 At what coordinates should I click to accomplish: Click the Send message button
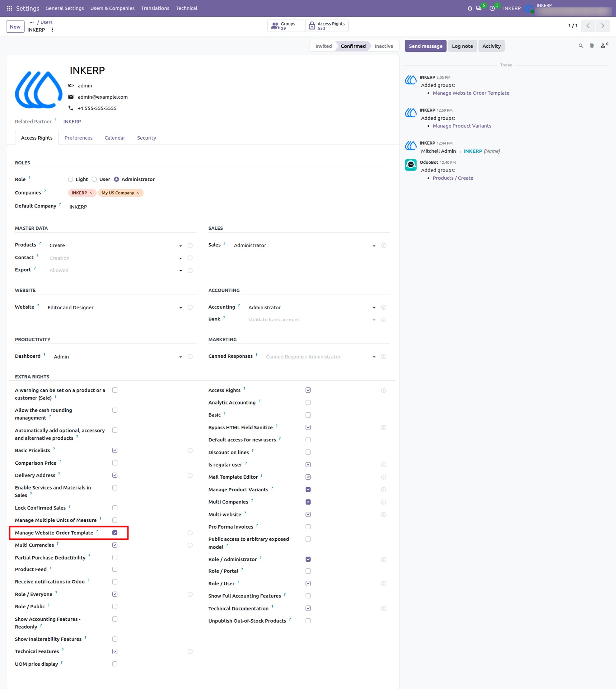coord(425,46)
